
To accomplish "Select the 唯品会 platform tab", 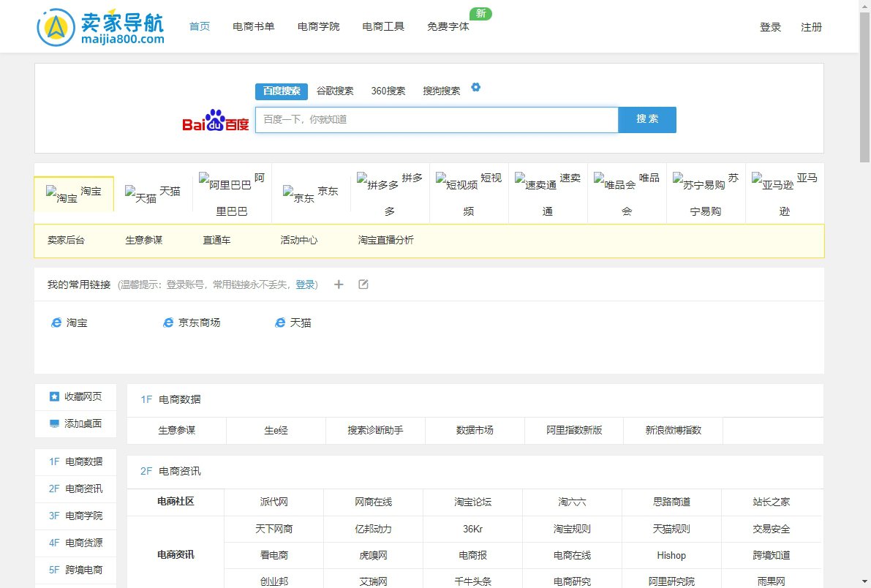I will point(626,194).
